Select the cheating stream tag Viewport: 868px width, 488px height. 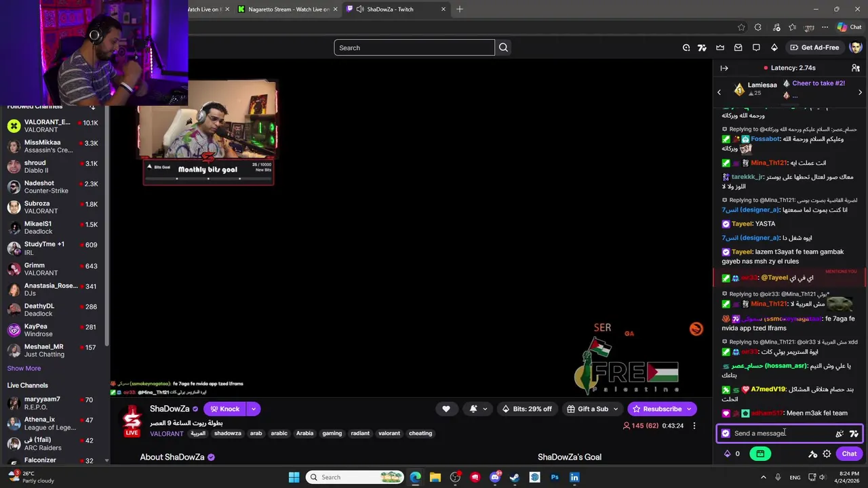click(x=420, y=433)
